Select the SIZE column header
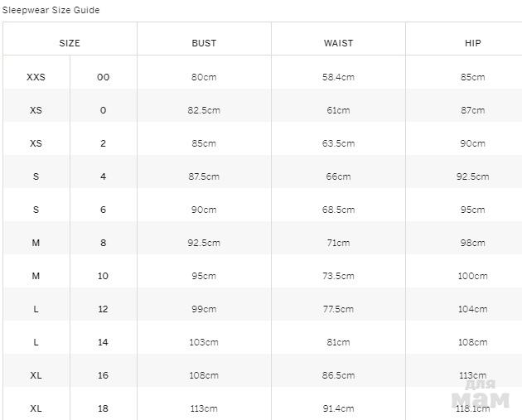The width and height of the screenshot is (522, 420). (70, 43)
